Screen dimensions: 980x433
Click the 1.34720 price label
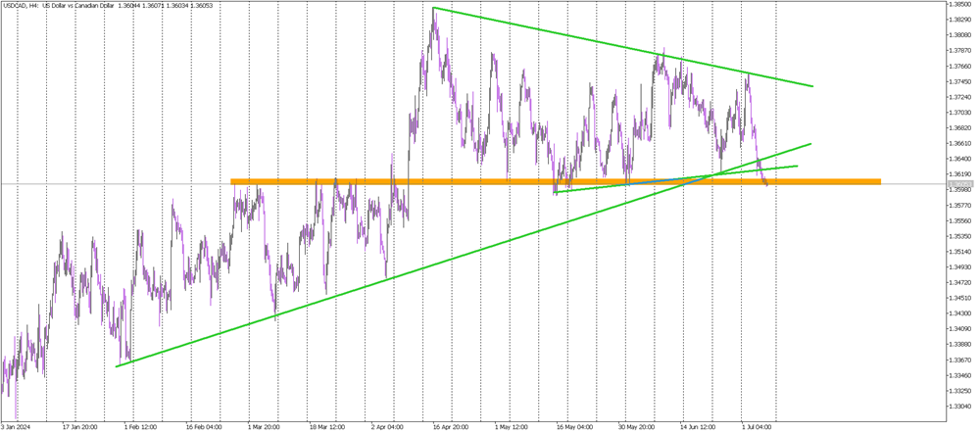click(961, 282)
